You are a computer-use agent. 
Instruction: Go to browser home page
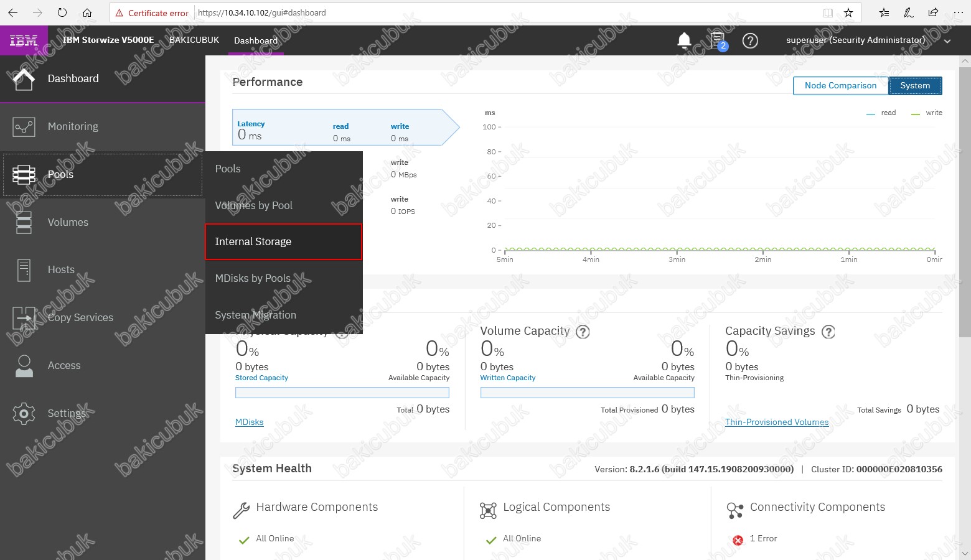pyautogui.click(x=87, y=12)
